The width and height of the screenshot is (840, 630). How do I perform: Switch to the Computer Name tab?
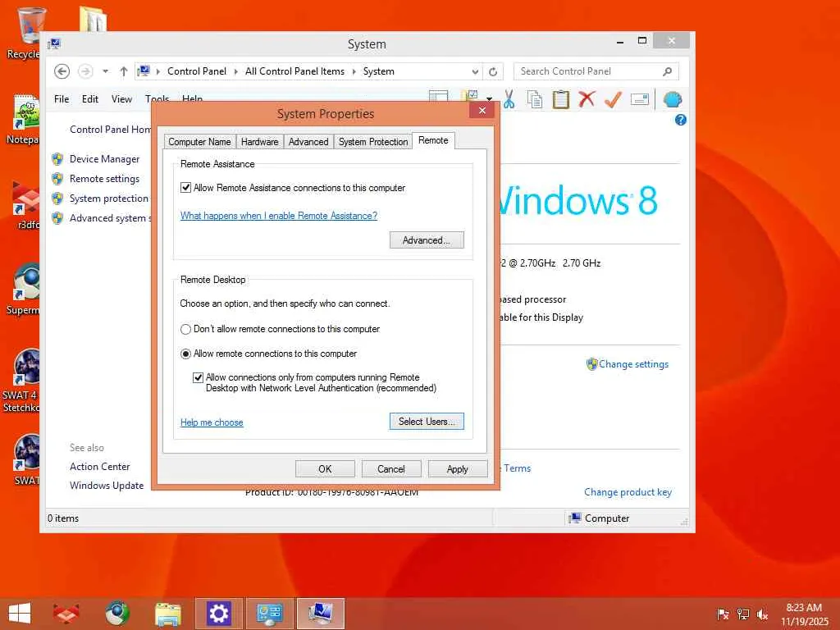(199, 142)
